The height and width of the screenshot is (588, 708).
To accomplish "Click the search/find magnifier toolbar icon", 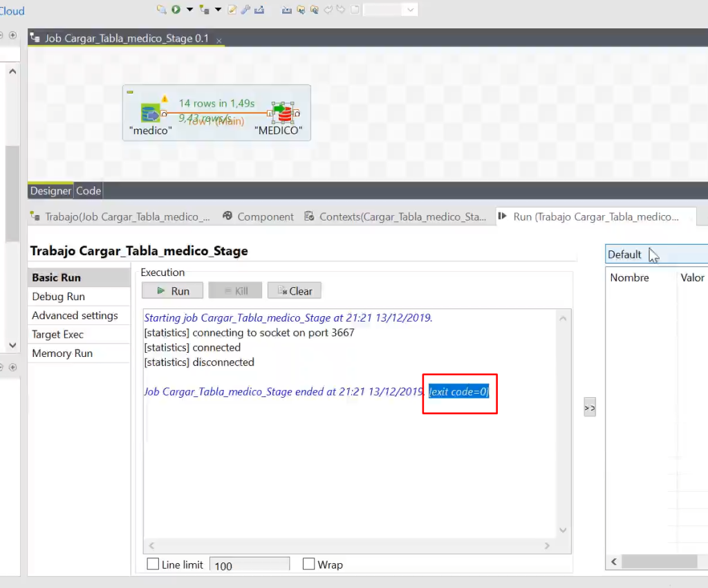I will point(161,10).
